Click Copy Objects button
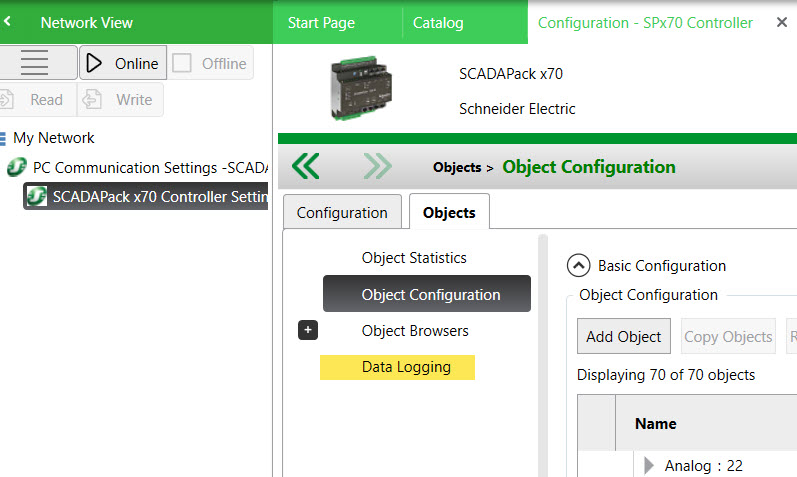 coord(728,336)
